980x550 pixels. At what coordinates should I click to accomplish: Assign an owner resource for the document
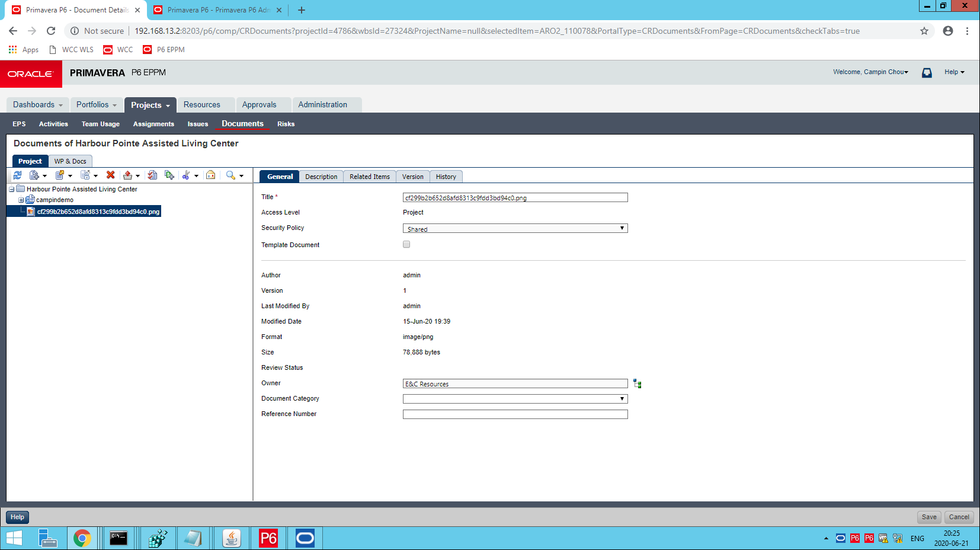[x=637, y=383]
